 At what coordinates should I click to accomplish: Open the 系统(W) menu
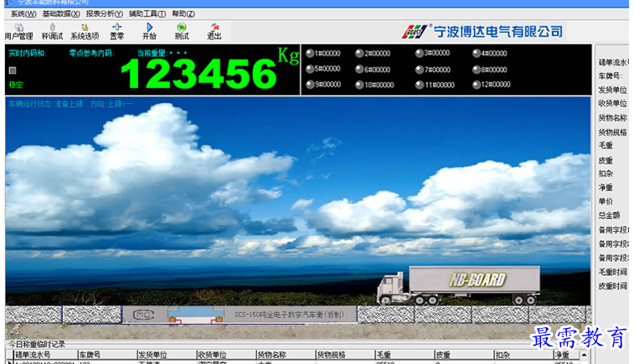(x=23, y=14)
